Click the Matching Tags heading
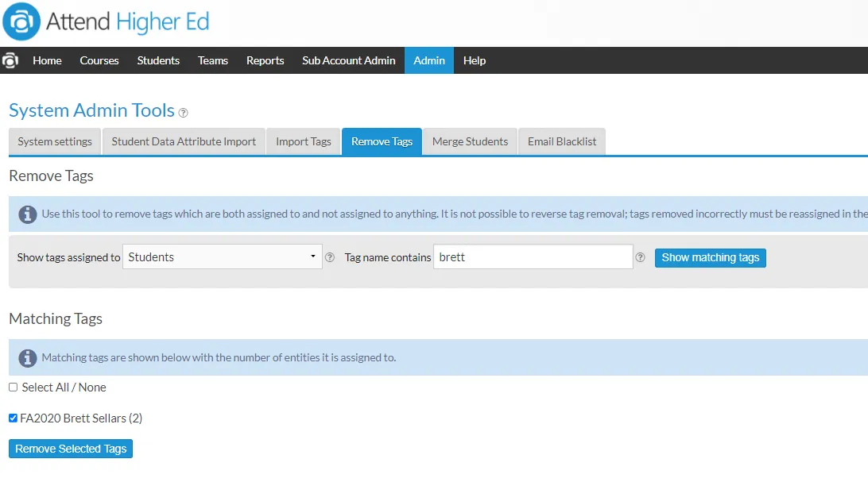The image size is (868, 482). [x=56, y=319]
